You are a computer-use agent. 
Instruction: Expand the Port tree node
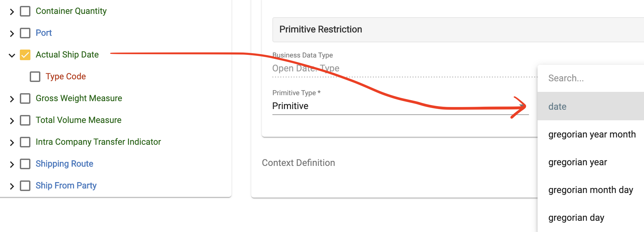click(x=12, y=33)
